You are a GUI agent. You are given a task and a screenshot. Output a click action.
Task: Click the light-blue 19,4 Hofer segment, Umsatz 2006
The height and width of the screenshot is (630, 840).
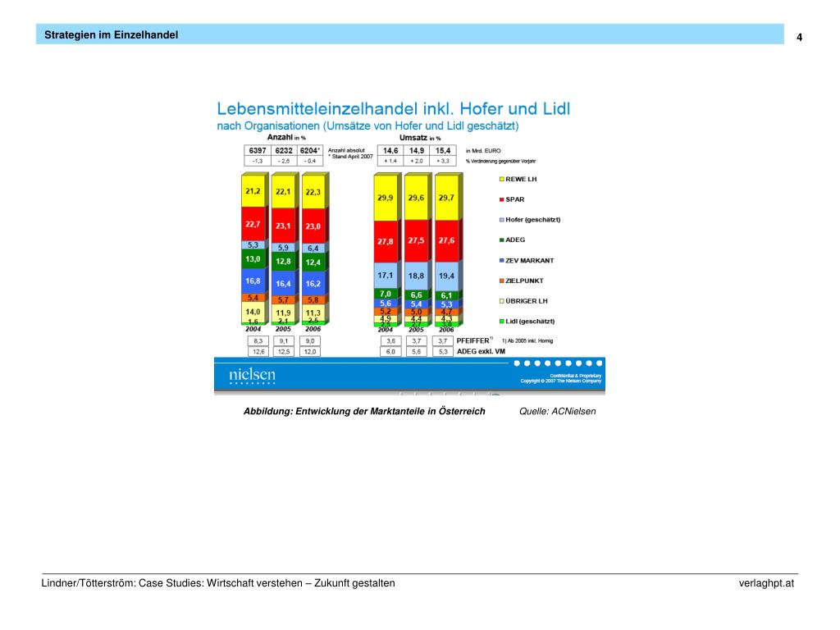tap(446, 276)
